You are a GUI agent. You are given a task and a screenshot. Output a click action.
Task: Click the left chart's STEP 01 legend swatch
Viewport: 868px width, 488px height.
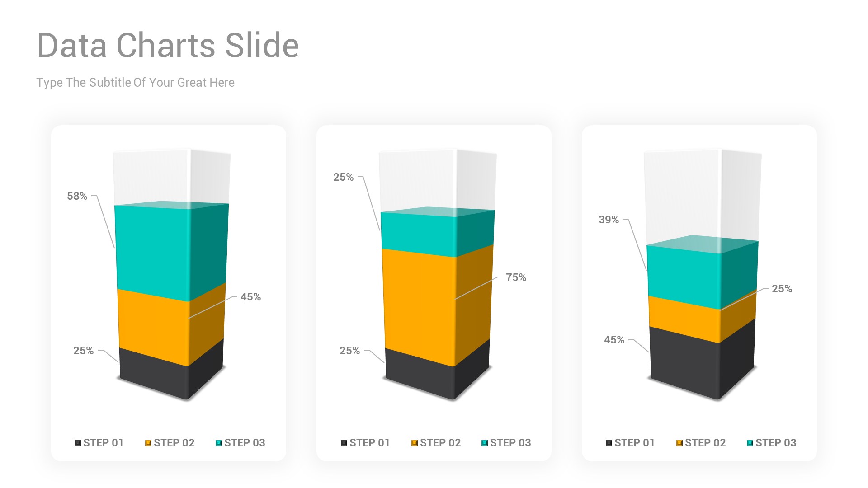(x=78, y=443)
